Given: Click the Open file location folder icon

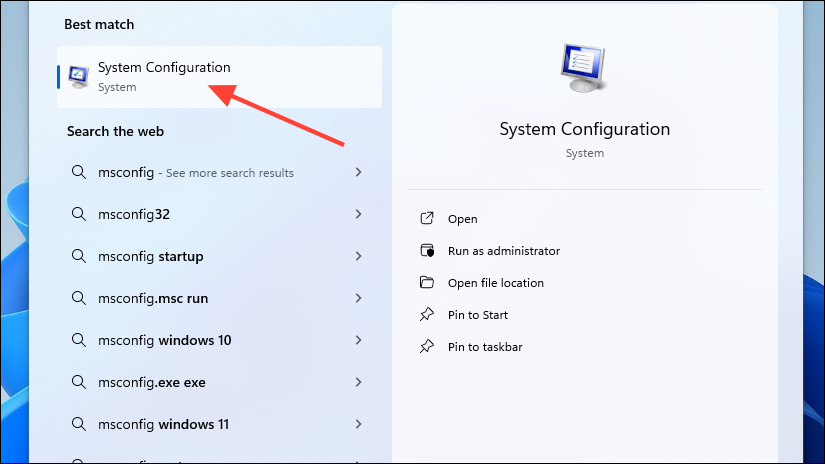Looking at the screenshot, I should point(427,283).
